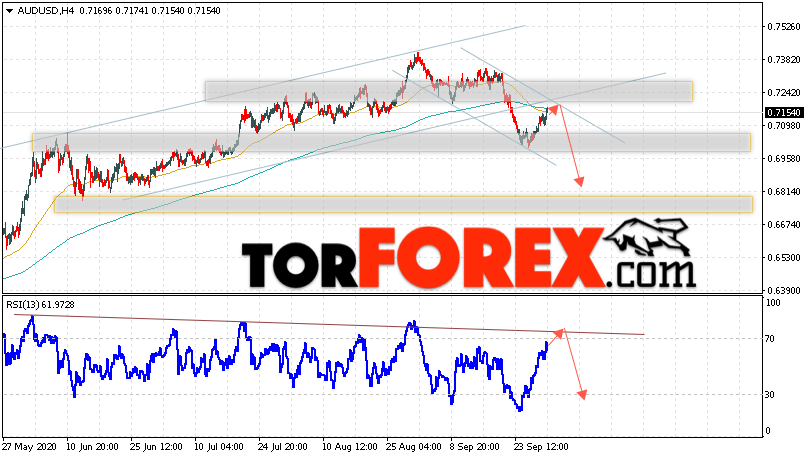The image size is (808, 458).
Task: Click the 25 Jun 12:00 time label
Action: [x=157, y=447]
